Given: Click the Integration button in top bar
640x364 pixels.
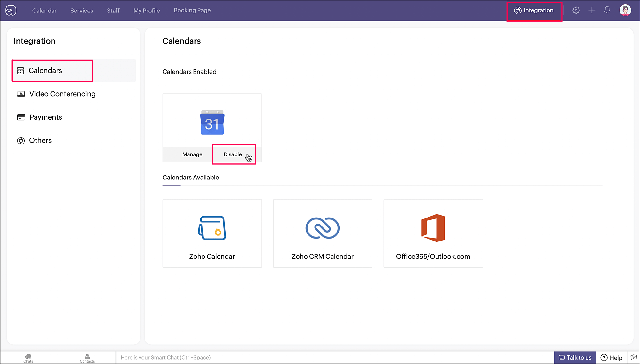Looking at the screenshot, I should [x=534, y=10].
